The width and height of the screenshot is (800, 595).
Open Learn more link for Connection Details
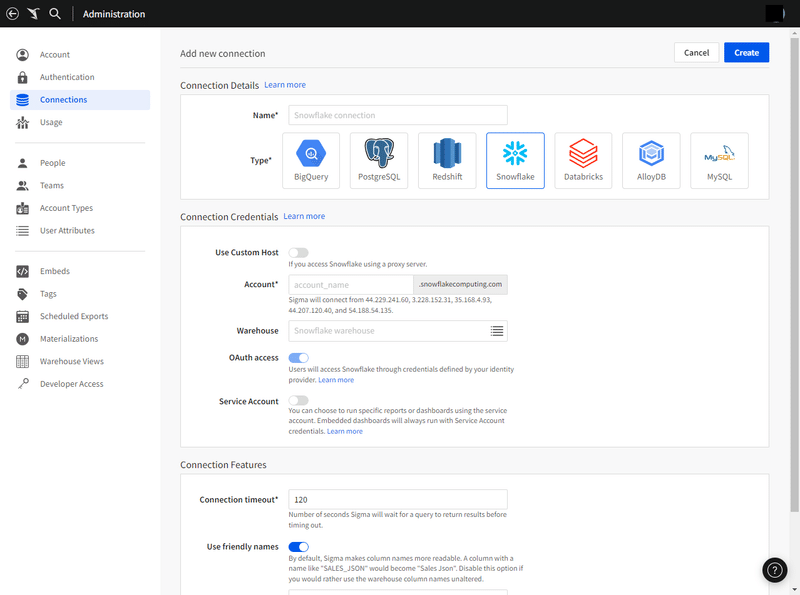pos(285,85)
